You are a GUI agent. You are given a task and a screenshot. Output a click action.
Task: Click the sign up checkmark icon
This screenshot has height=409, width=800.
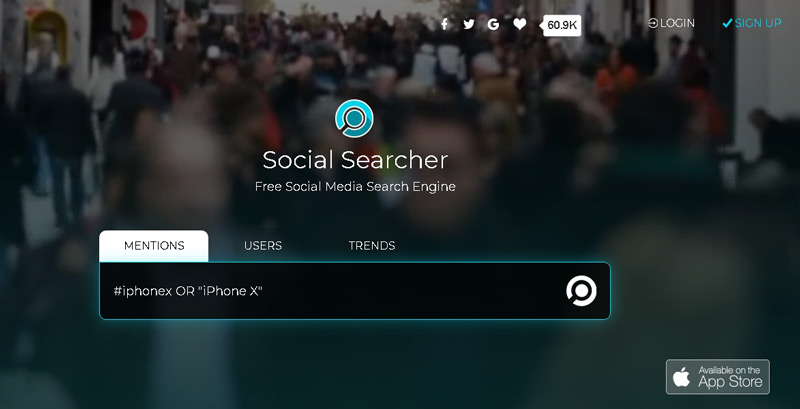(728, 23)
